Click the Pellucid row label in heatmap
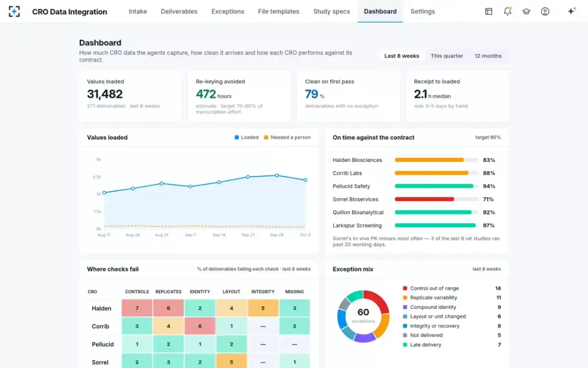 103,344
